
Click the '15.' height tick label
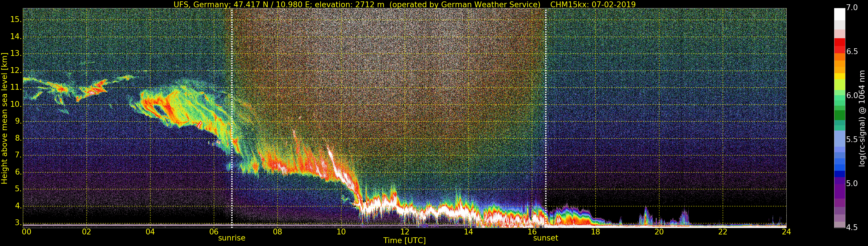point(16,20)
